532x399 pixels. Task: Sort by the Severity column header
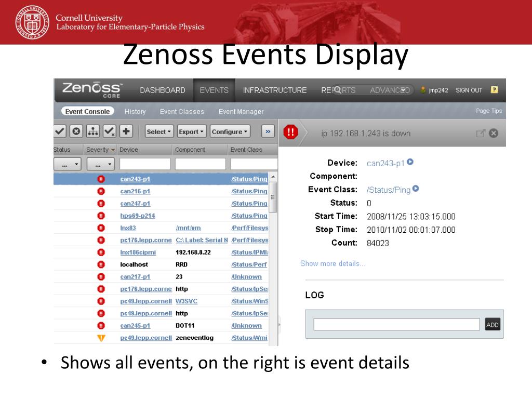coord(100,150)
